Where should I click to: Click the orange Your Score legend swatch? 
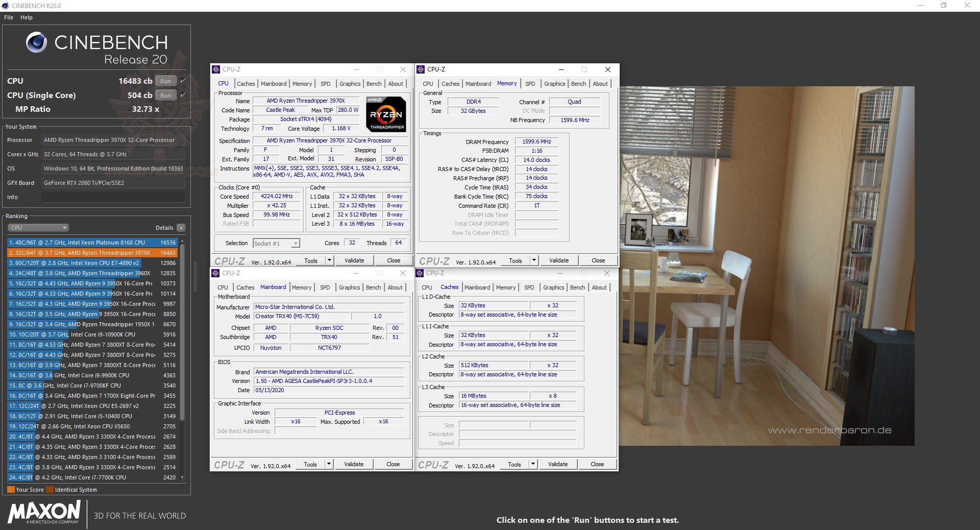(11, 490)
